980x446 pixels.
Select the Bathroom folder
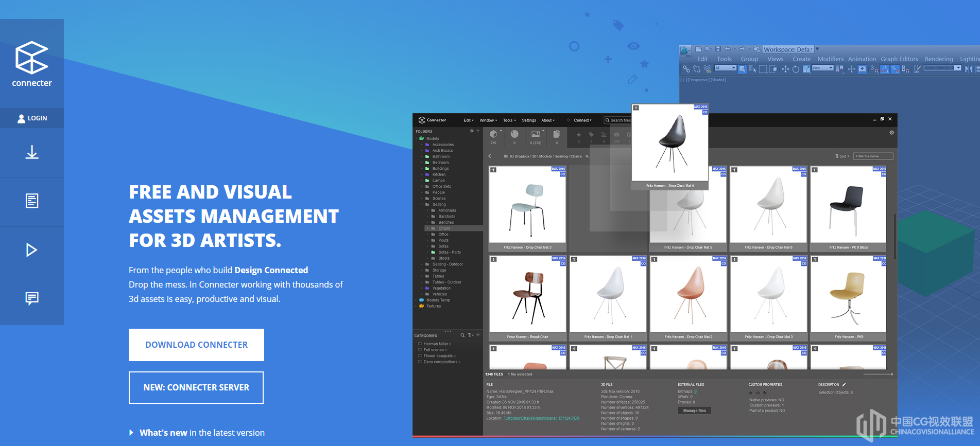tap(441, 156)
